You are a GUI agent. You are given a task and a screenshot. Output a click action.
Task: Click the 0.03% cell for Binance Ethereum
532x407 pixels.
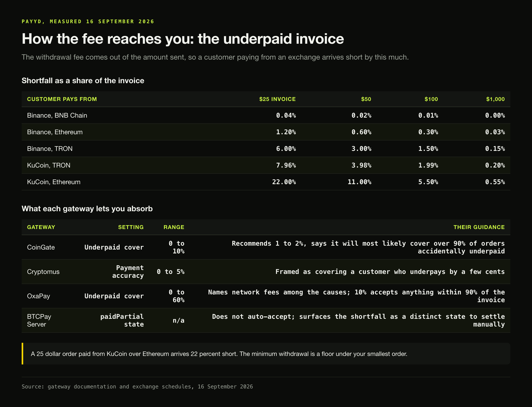tap(495, 132)
